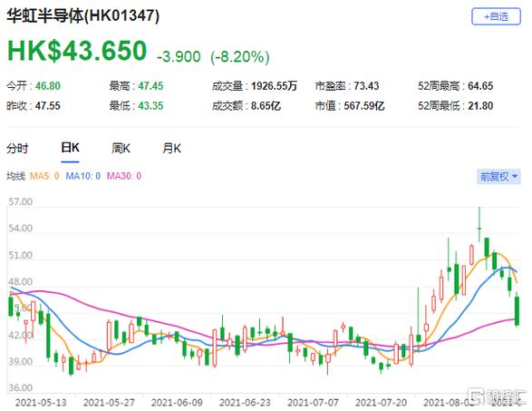
Task: Click the MA10 moving average label
Action: (83, 176)
